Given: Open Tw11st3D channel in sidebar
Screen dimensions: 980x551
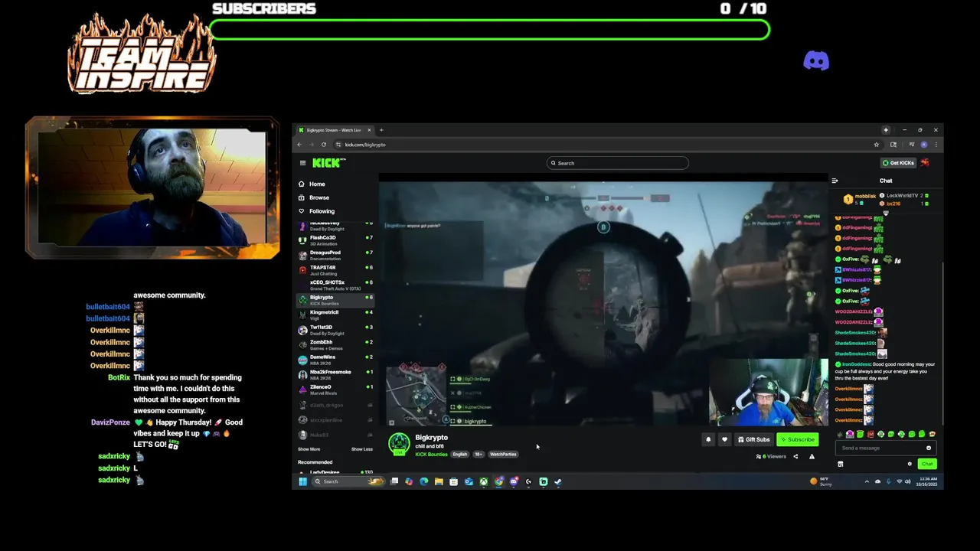Looking at the screenshot, I should (x=335, y=330).
